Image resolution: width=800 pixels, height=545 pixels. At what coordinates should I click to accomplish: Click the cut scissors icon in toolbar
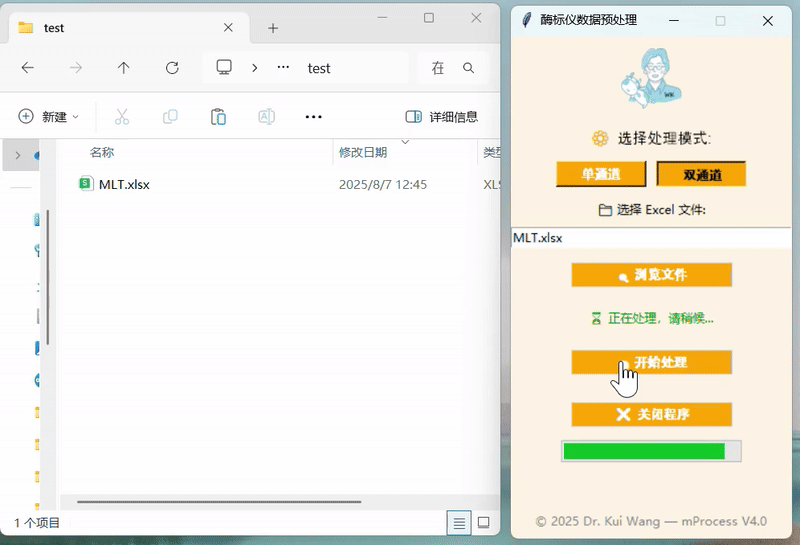(122, 117)
